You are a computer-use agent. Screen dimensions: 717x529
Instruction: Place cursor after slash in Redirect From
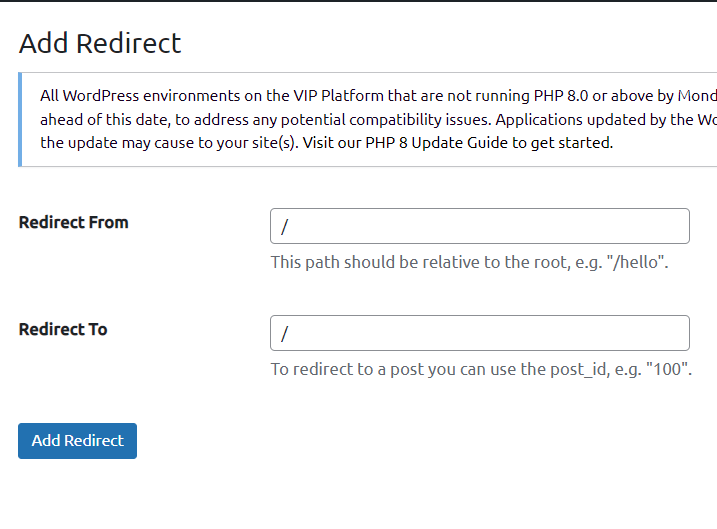coord(290,227)
